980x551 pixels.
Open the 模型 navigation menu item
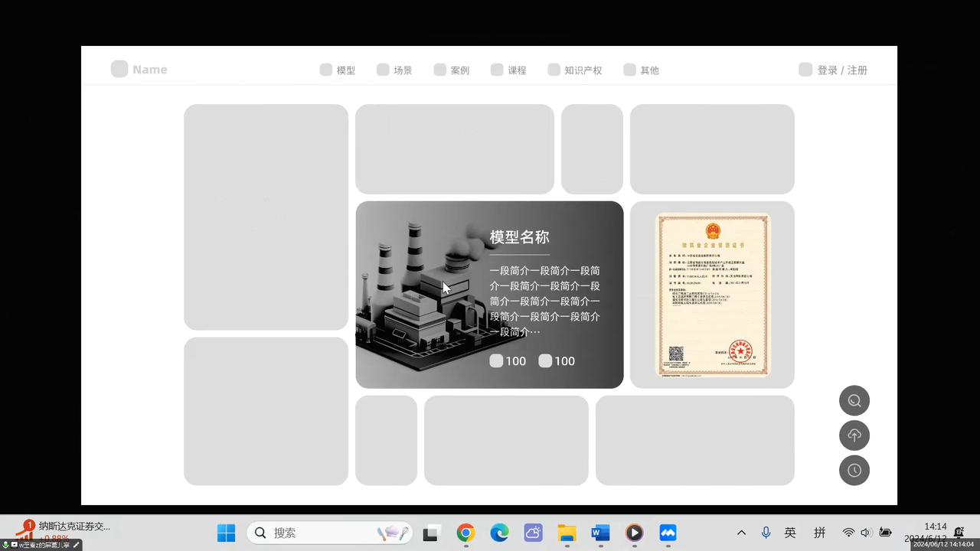pos(338,70)
